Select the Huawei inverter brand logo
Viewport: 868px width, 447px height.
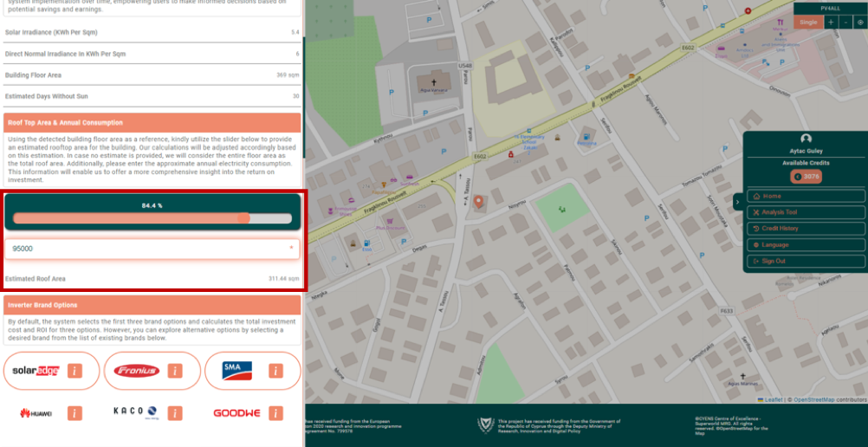(x=36, y=413)
